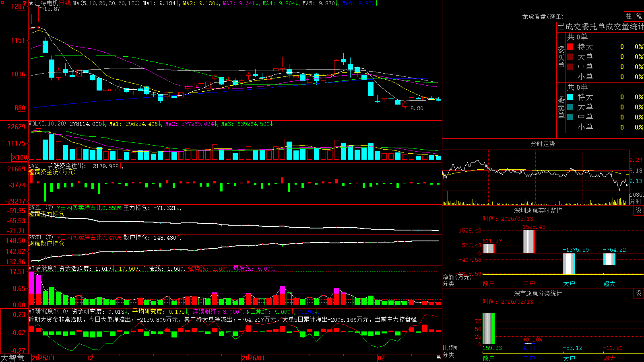Click the 分时走势 panel title

[543, 144]
